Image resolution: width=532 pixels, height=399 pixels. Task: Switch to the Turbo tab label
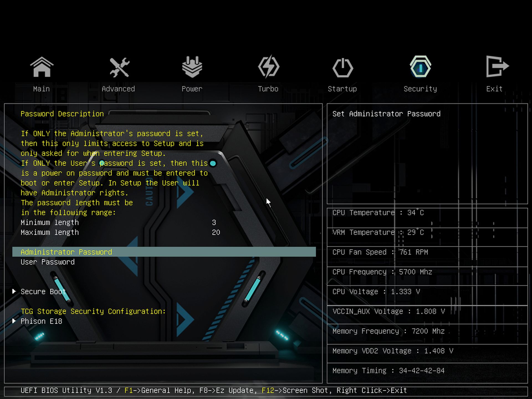(268, 89)
